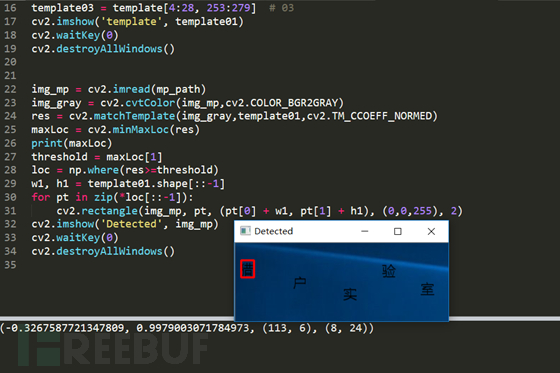Click the console output tuple line
The image size is (560, 373).
coord(187,328)
